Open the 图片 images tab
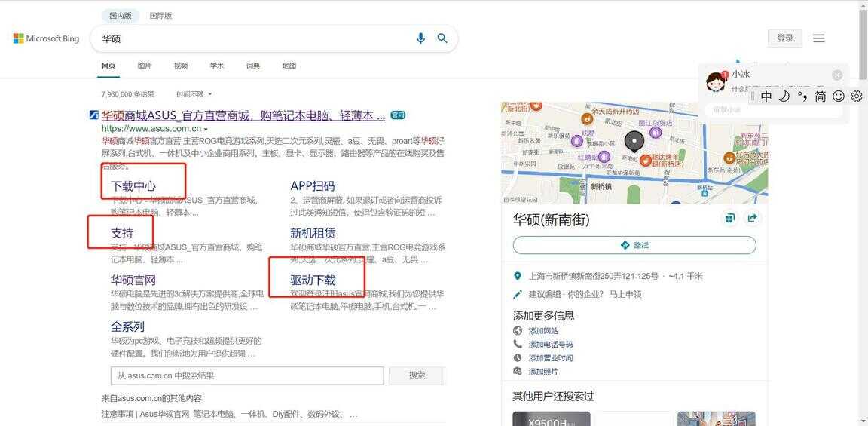Image resolution: width=868 pixels, height=426 pixels. pyautogui.click(x=145, y=66)
